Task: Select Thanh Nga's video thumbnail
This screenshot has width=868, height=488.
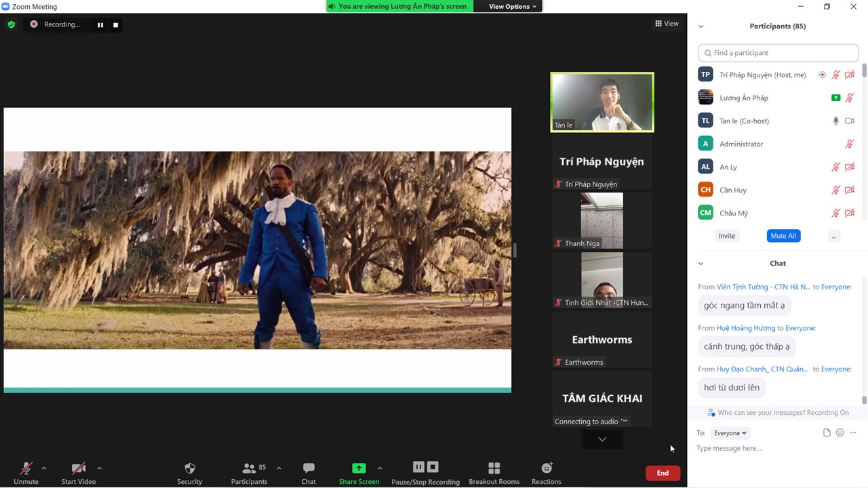Action: click(x=602, y=220)
